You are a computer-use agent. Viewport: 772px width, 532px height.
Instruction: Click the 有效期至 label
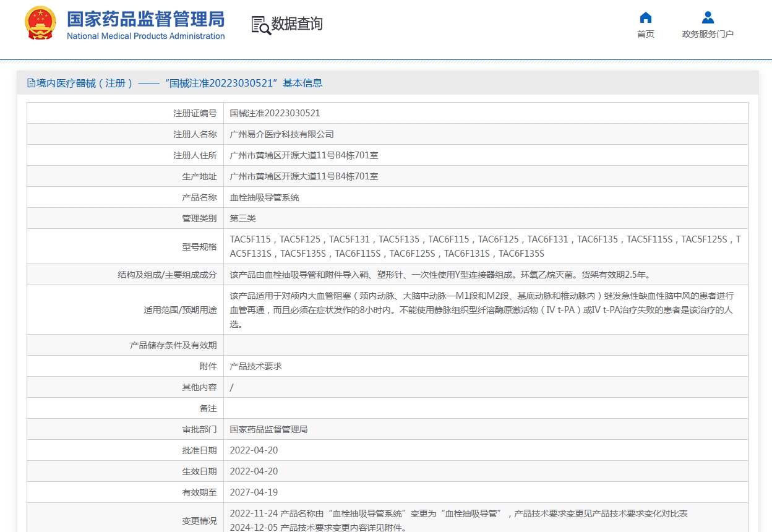point(199,492)
